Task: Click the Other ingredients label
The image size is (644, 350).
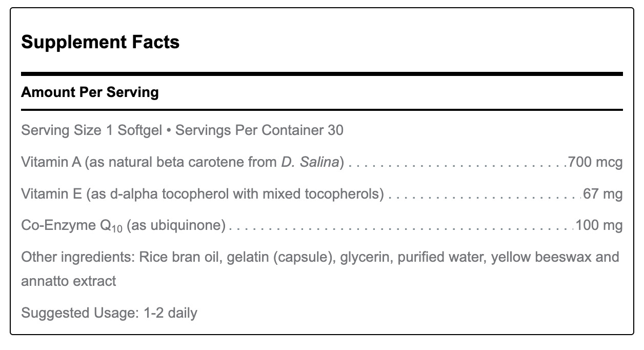Action: click(78, 257)
